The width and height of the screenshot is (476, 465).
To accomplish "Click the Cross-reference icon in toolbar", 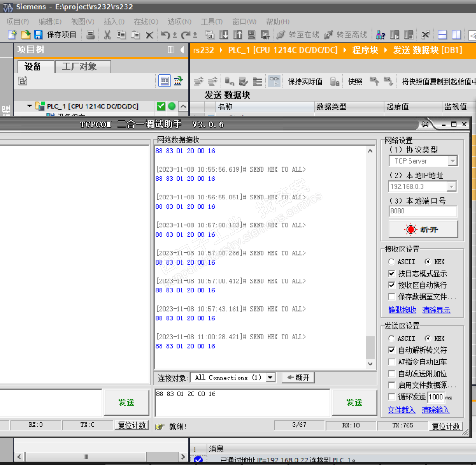I will tap(426, 34).
